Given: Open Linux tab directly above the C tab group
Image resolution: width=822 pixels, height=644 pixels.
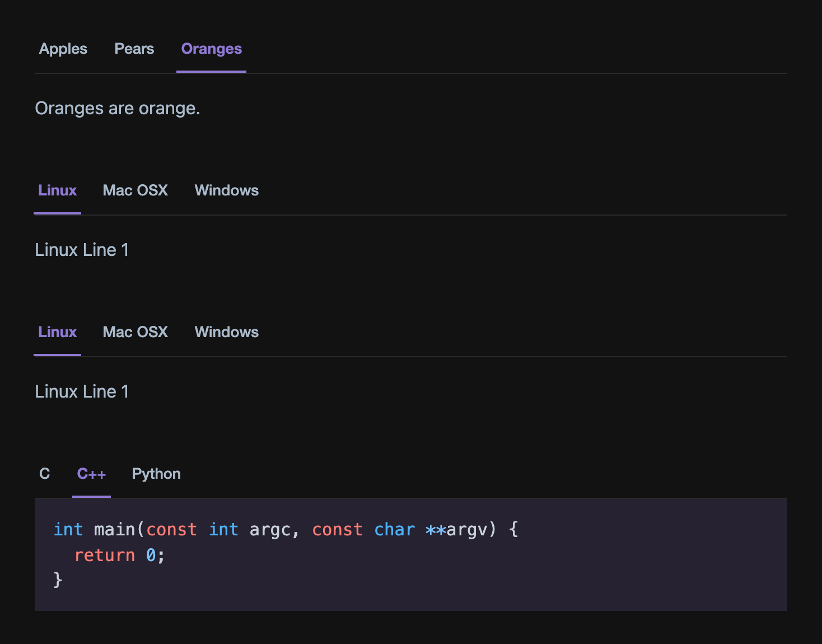Looking at the screenshot, I should (x=57, y=332).
